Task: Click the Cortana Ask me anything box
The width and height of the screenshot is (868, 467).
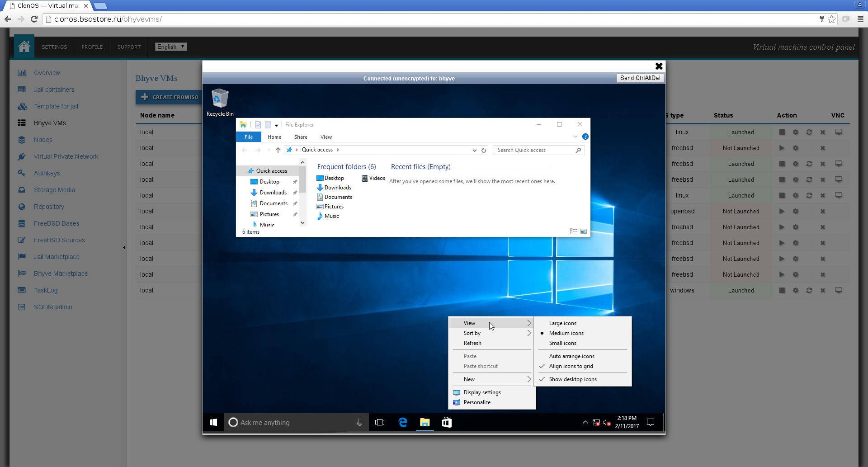Action: 297,422
